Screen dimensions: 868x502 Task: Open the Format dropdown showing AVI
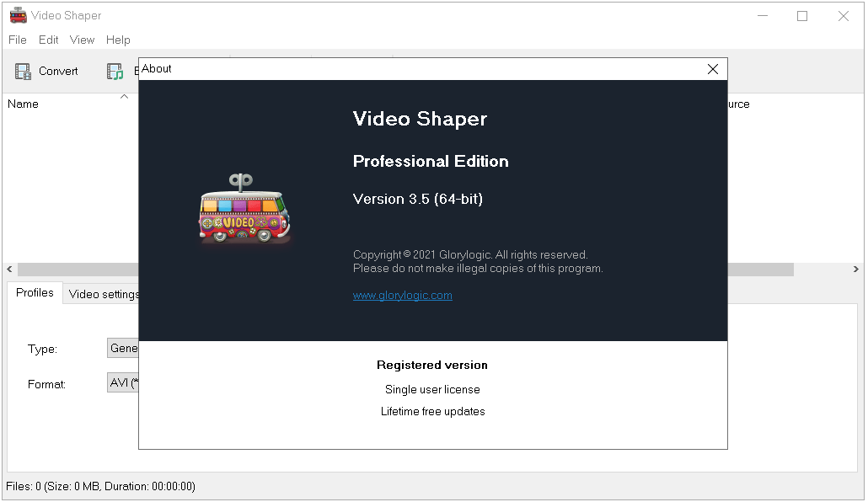(123, 383)
